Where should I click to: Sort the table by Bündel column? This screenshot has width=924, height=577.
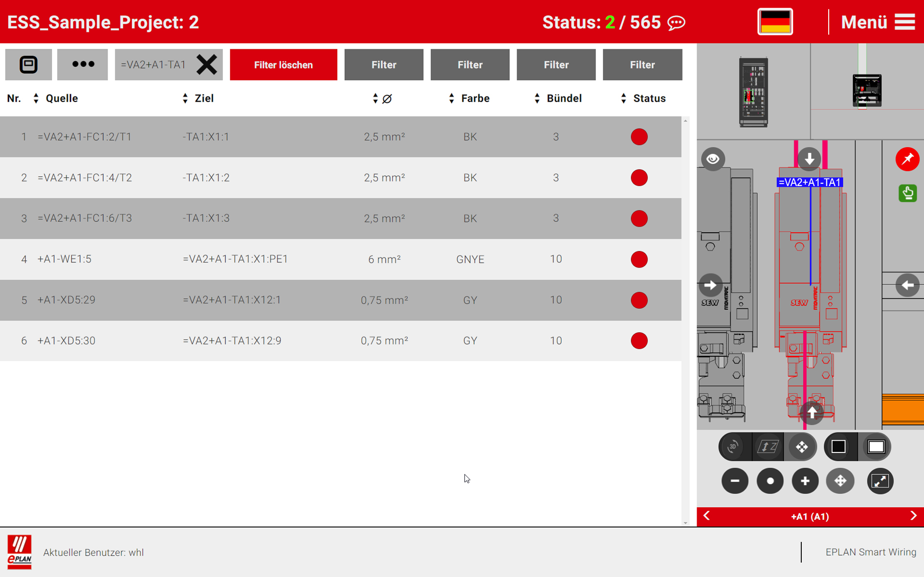[537, 98]
